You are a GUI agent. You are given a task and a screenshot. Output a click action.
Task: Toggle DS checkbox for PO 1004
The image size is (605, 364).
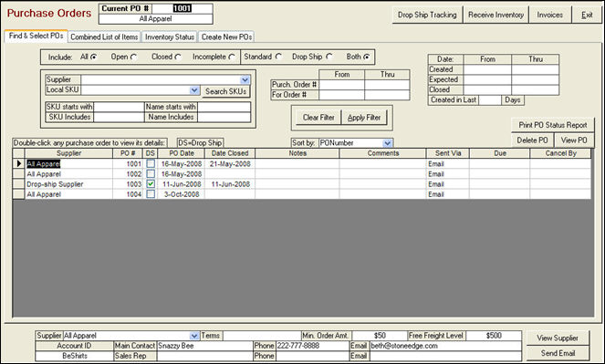[x=151, y=194]
